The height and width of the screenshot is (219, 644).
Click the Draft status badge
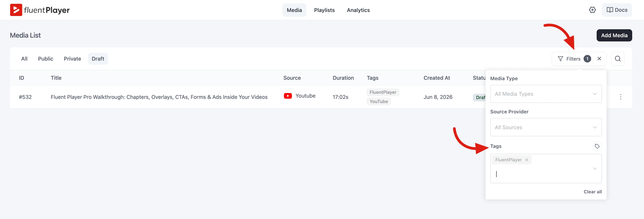(x=479, y=97)
